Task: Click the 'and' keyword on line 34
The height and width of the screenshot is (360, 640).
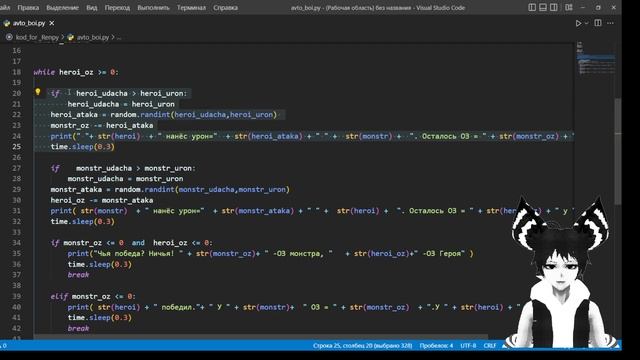Action: tap(138, 242)
